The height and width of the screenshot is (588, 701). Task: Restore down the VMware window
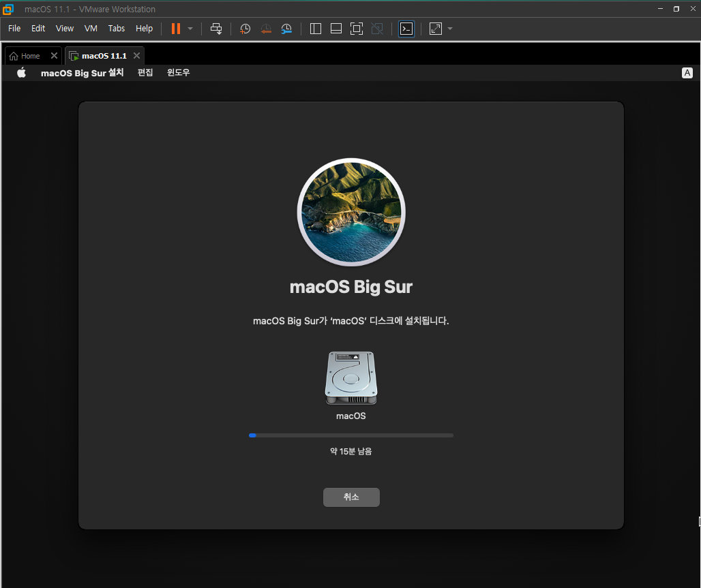click(676, 9)
